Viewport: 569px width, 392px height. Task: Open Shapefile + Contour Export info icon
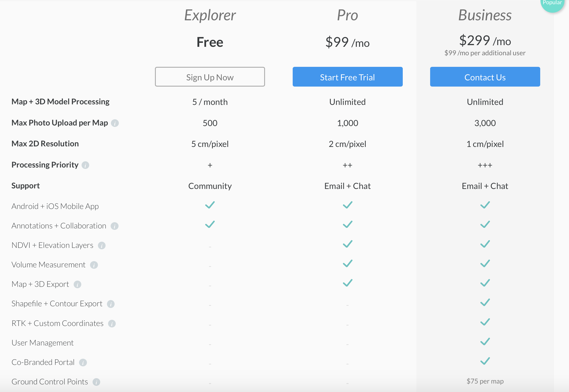click(111, 304)
